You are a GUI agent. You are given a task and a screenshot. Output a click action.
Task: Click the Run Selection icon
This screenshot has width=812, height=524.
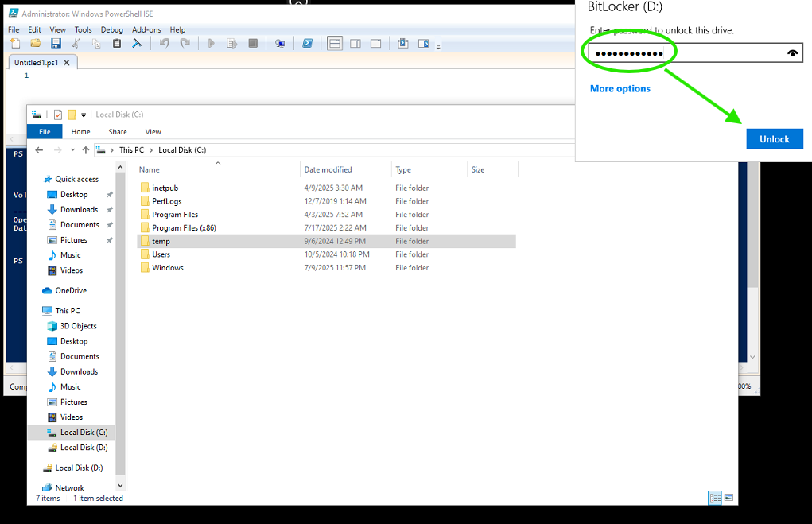click(x=232, y=44)
